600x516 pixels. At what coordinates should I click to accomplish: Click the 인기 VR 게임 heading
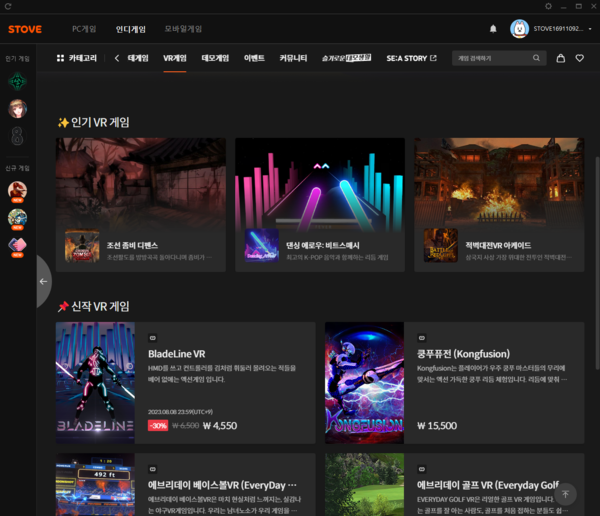pyautogui.click(x=93, y=122)
